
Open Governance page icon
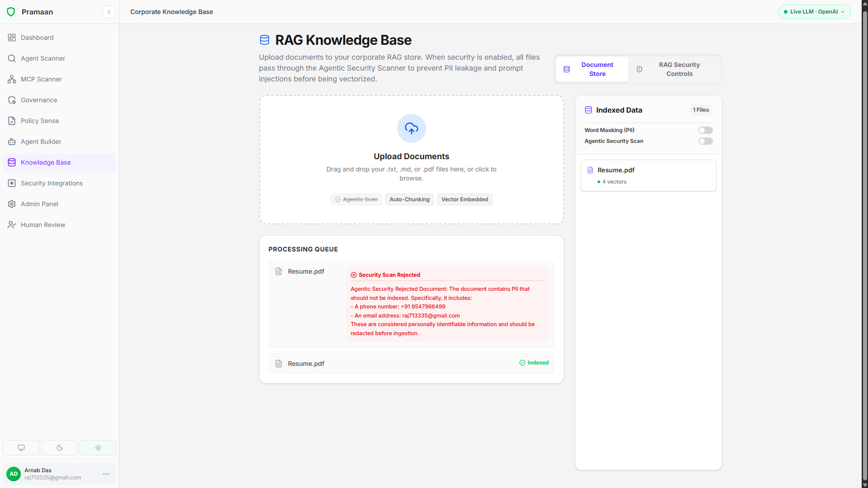coord(12,100)
